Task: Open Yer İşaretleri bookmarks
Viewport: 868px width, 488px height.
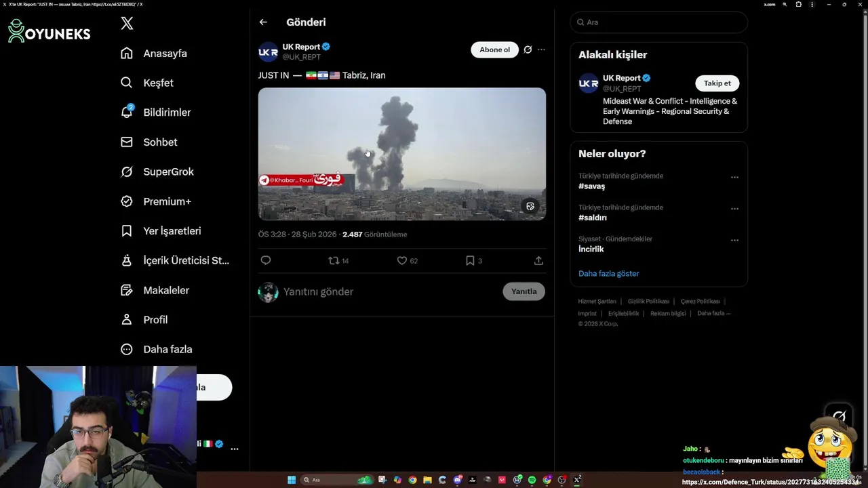Action: [160, 231]
